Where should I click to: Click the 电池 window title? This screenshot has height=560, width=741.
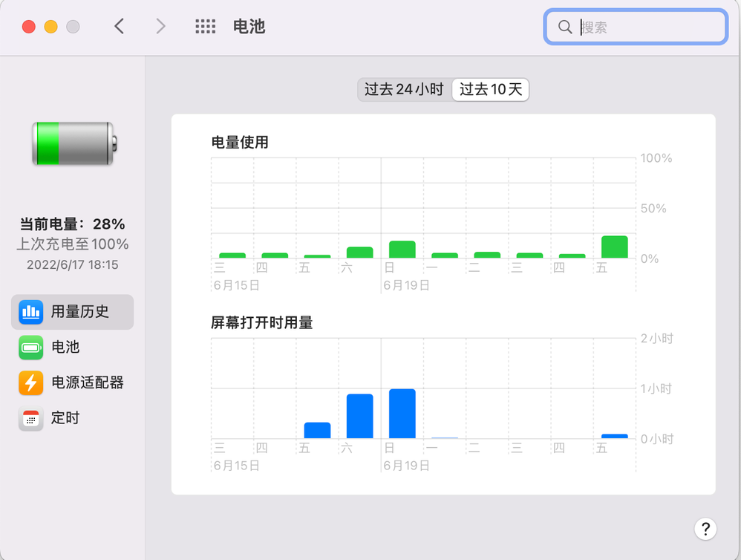[249, 27]
